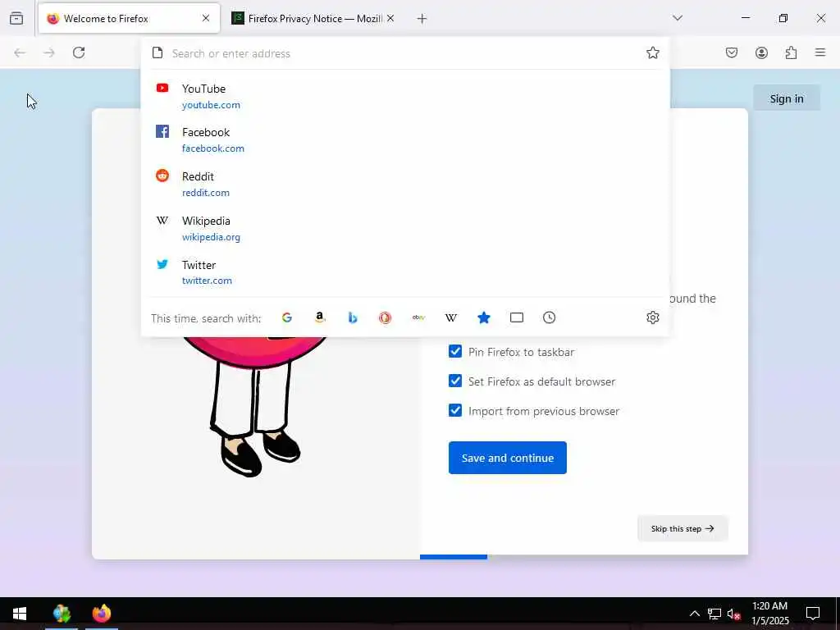
Task: Click Skip this step
Action: click(682, 528)
